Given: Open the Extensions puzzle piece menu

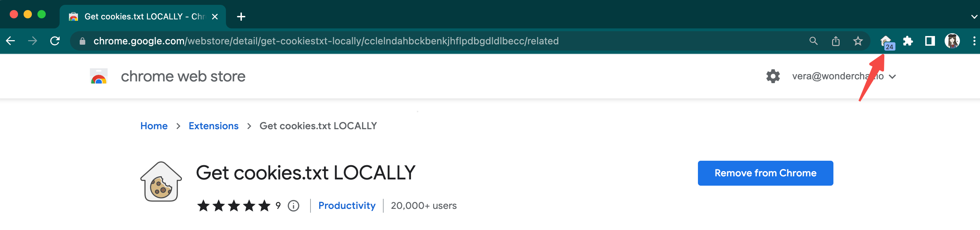Looking at the screenshot, I should point(908,41).
